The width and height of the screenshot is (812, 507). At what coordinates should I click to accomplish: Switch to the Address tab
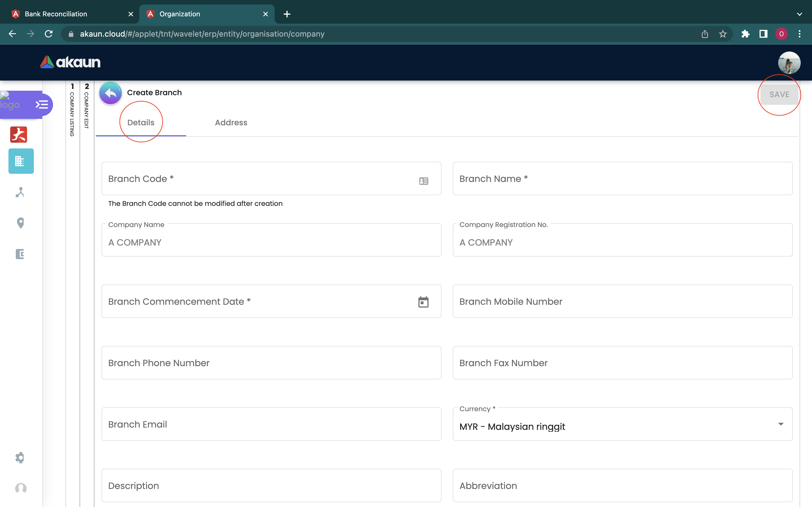coord(231,123)
